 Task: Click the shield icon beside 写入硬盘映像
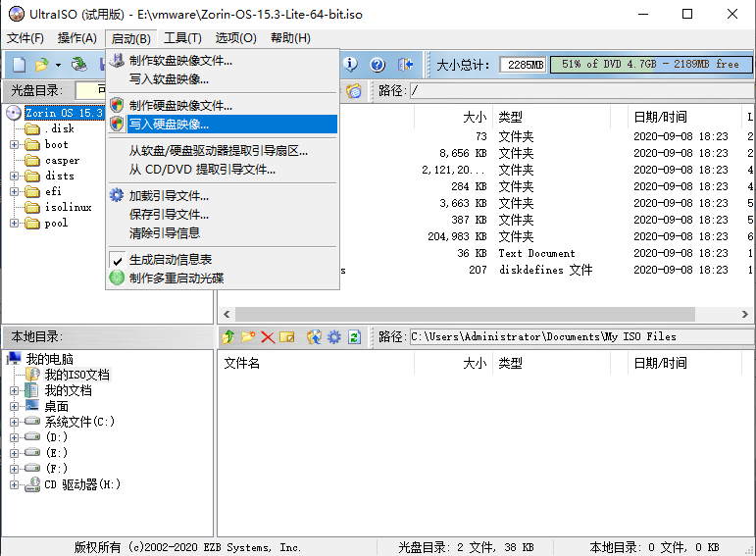coord(117,124)
